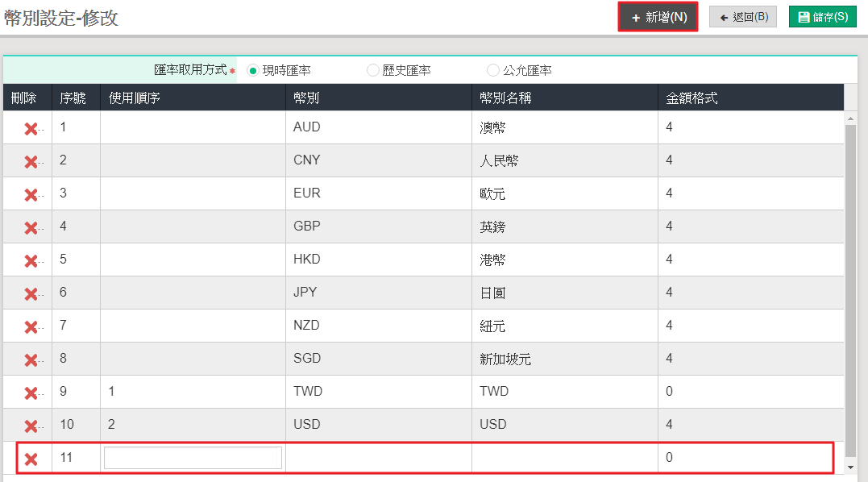Click the 使用順序 input in row 11
The image size is (868, 482).
pyautogui.click(x=193, y=458)
